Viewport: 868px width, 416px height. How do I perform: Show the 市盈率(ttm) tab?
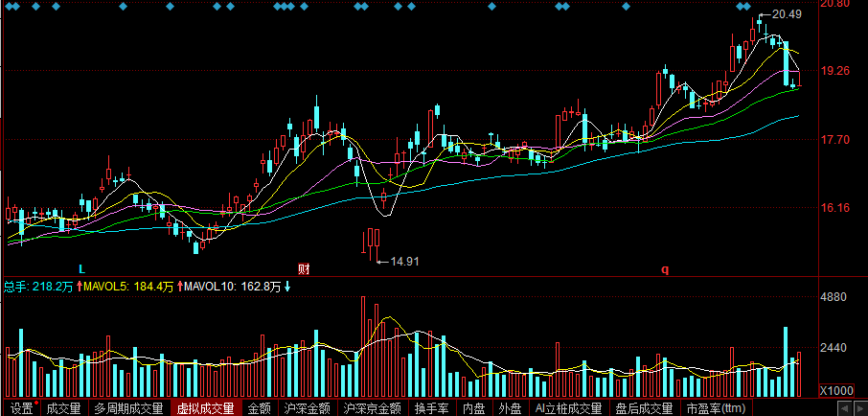point(716,408)
